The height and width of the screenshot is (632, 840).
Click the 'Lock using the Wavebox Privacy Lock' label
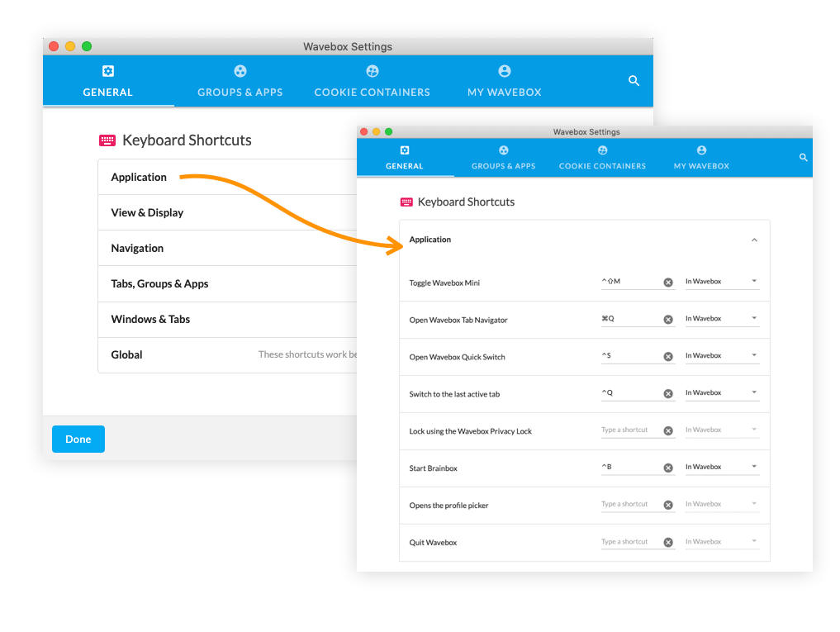[470, 431]
